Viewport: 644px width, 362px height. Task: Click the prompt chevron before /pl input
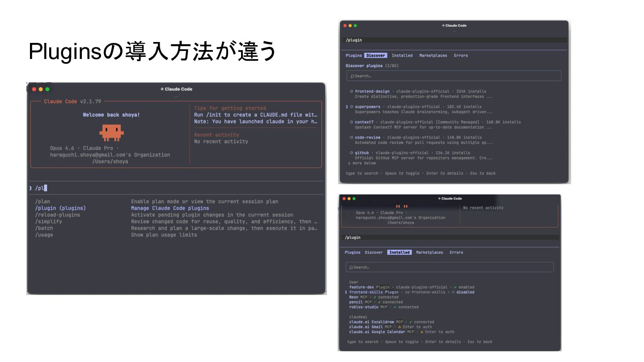(30, 188)
